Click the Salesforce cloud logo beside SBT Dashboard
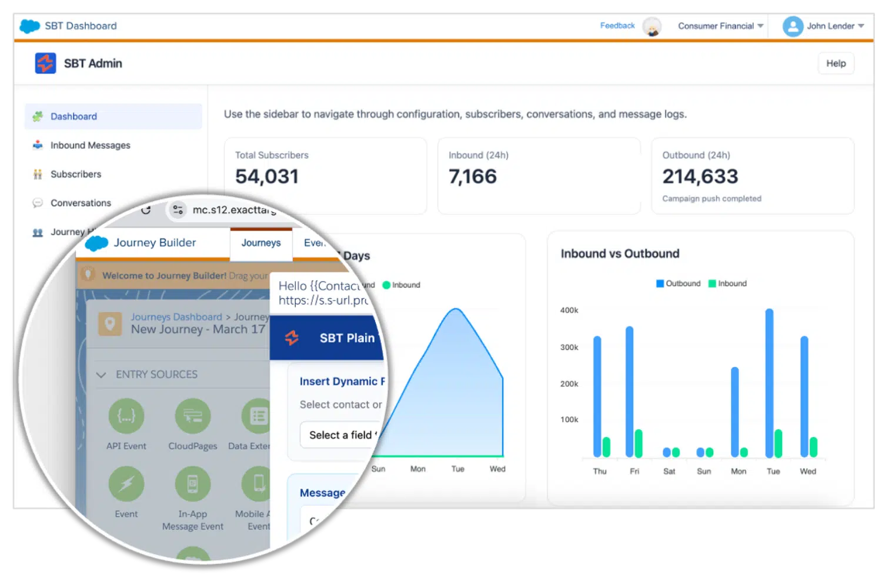This screenshot has width=882, height=588. click(29, 26)
